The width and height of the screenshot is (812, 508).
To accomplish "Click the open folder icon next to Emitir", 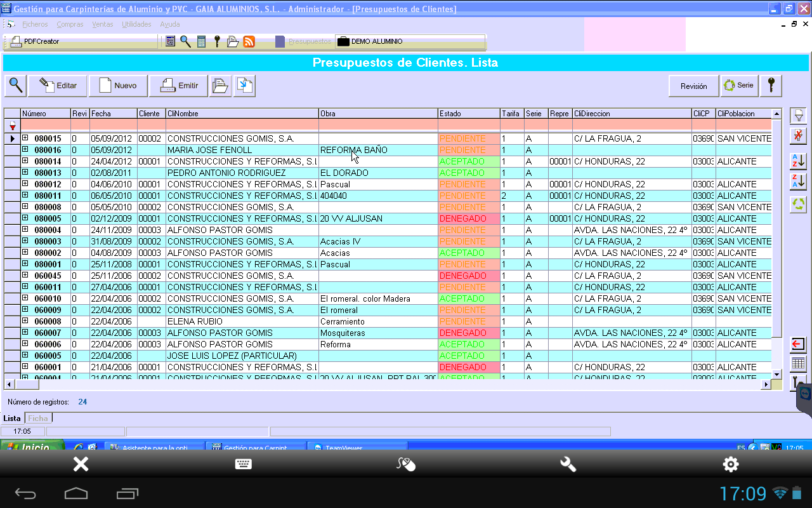I will [220, 86].
